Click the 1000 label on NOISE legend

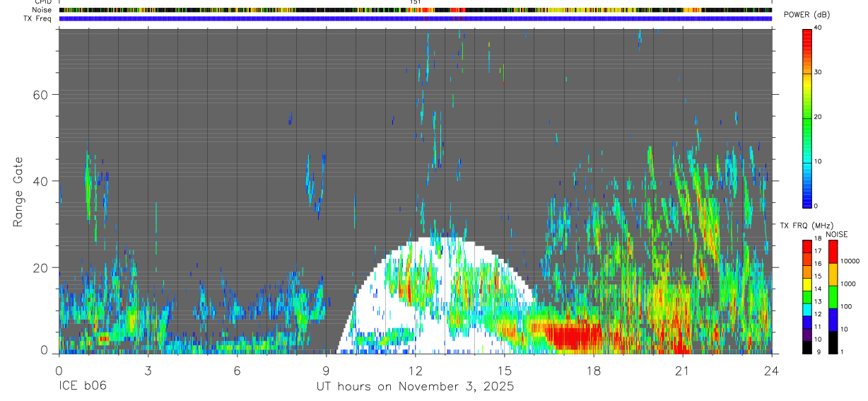pyautogui.click(x=848, y=284)
